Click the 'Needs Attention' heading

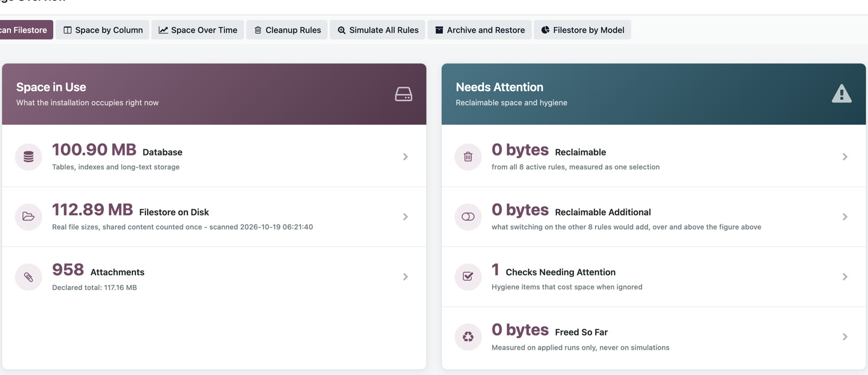coord(500,87)
